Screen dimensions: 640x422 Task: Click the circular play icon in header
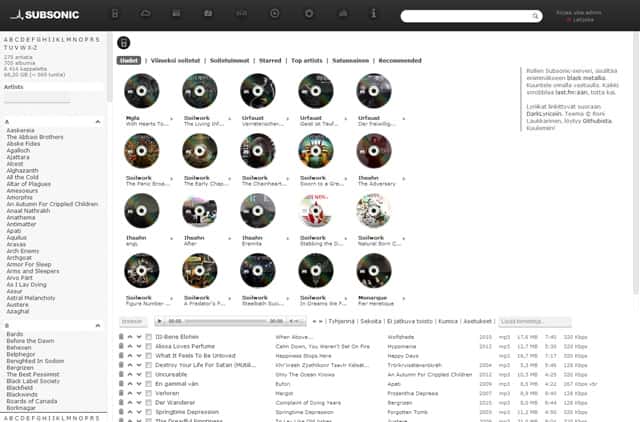(275, 13)
